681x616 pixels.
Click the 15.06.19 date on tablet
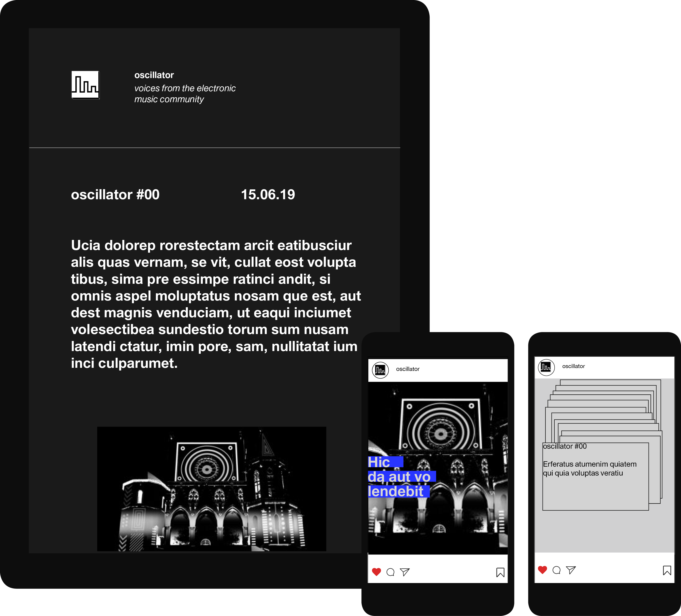coord(268,195)
